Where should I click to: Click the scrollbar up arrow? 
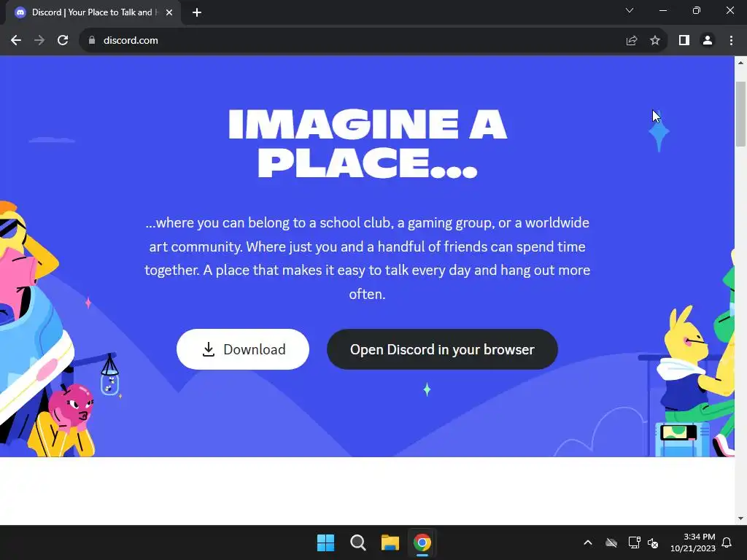(x=740, y=63)
